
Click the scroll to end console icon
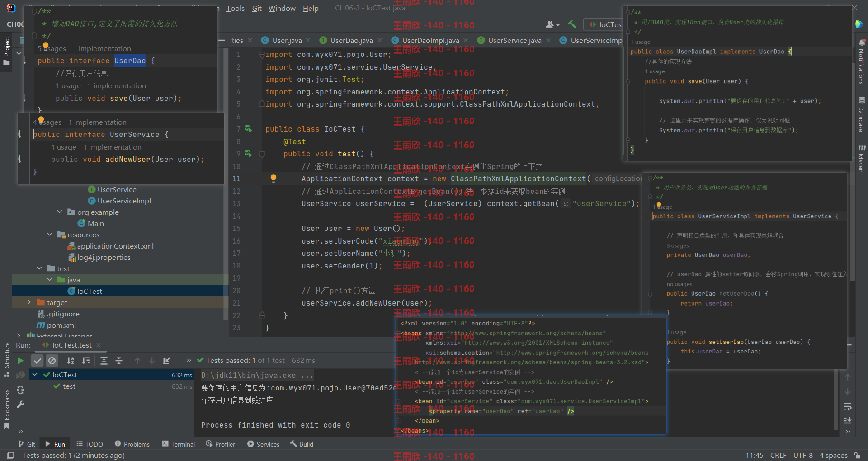(x=848, y=421)
